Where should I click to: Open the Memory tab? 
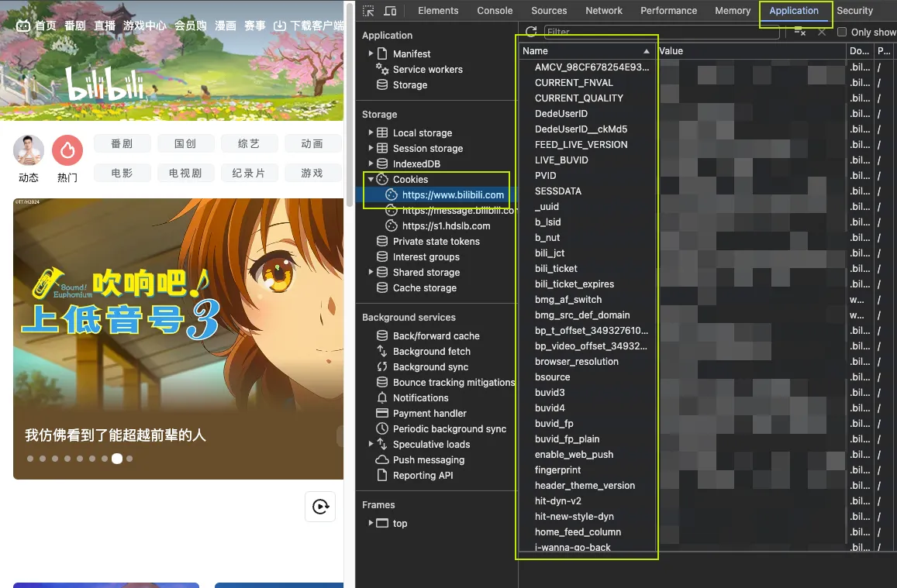tap(732, 11)
